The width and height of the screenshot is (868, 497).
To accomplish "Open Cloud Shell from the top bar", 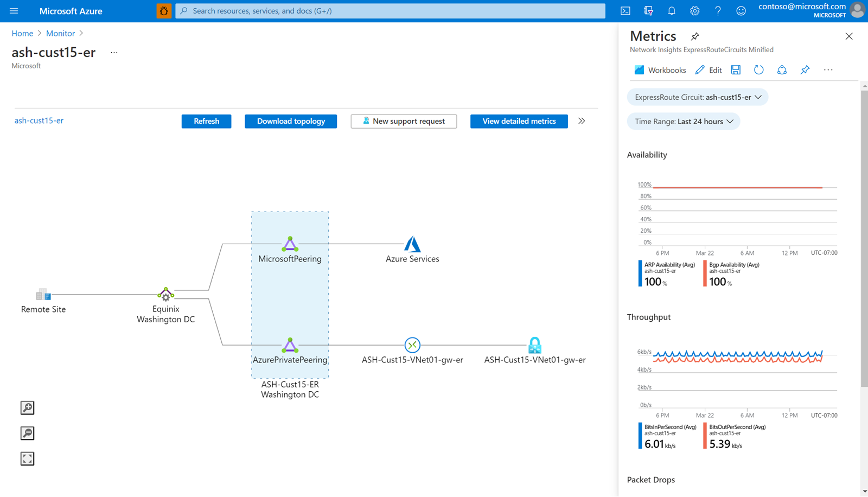I will click(626, 11).
